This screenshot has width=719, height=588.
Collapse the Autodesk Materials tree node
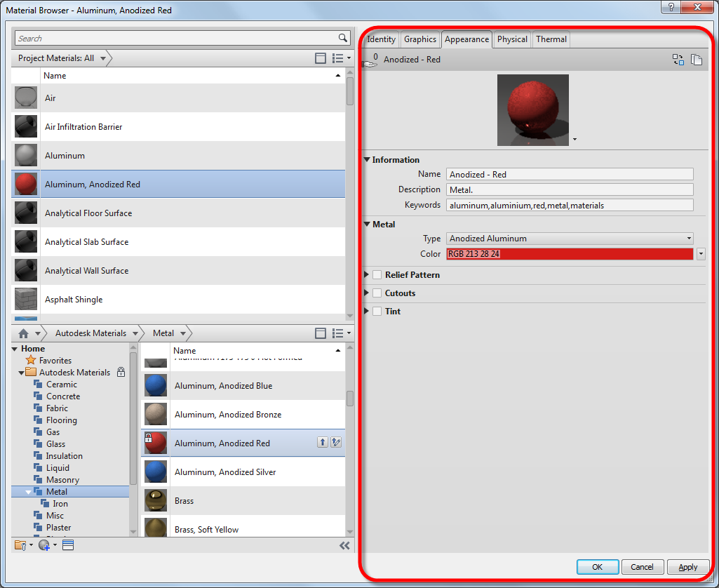[21, 373]
